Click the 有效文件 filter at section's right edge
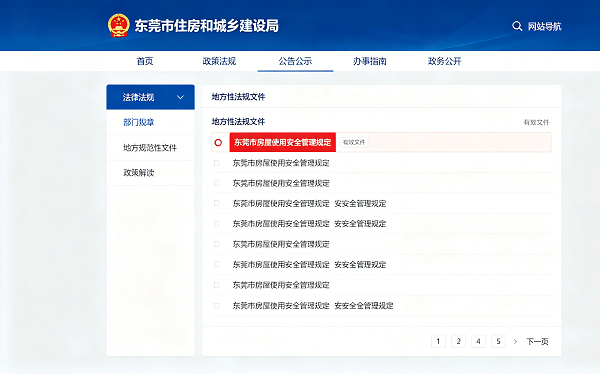600x375 pixels. tap(536, 122)
